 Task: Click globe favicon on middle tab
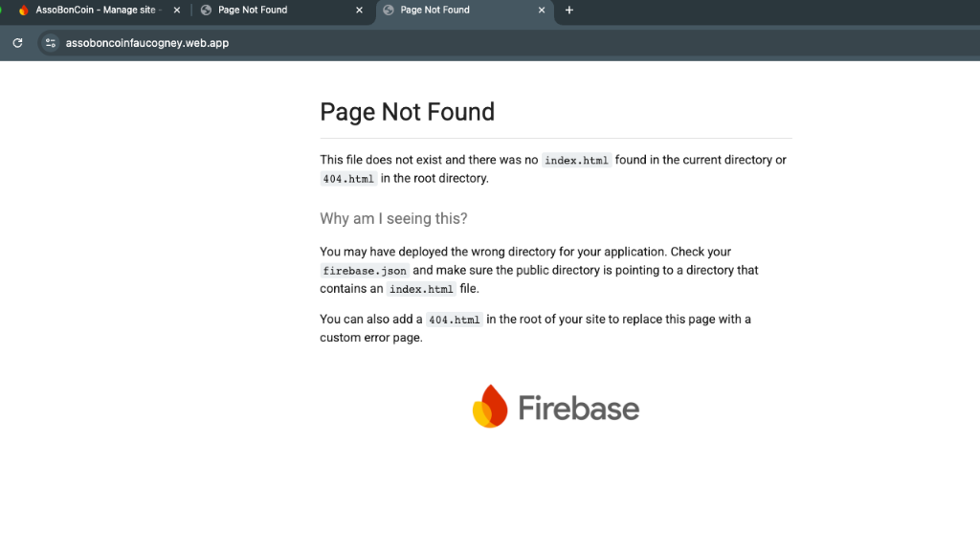coord(206,11)
